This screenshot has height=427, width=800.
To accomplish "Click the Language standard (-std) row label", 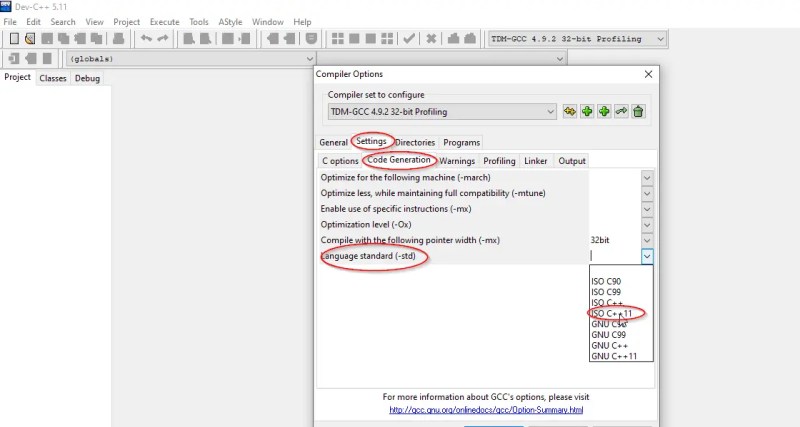I will tap(368, 256).
